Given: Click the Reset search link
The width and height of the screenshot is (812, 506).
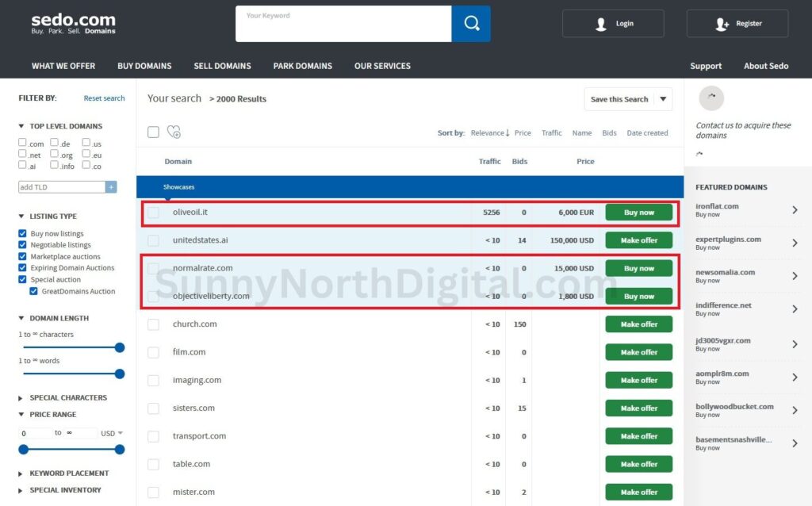Looking at the screenshot, I should 104,98.
